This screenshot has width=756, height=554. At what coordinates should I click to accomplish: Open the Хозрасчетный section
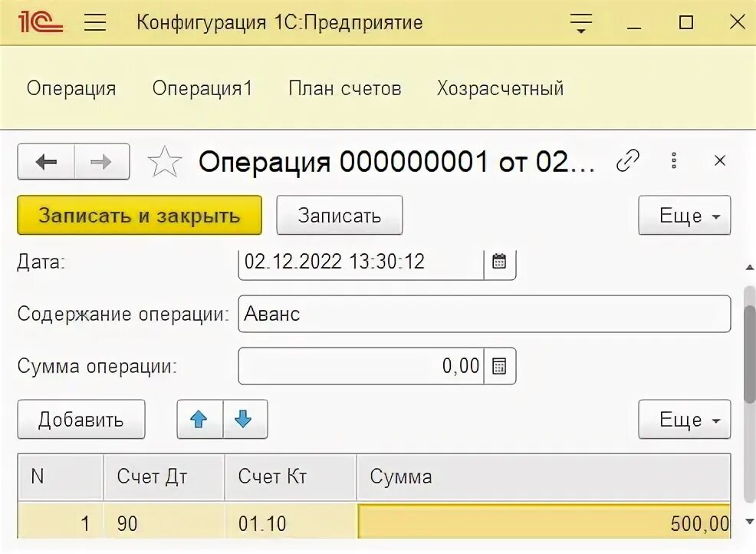501,88
